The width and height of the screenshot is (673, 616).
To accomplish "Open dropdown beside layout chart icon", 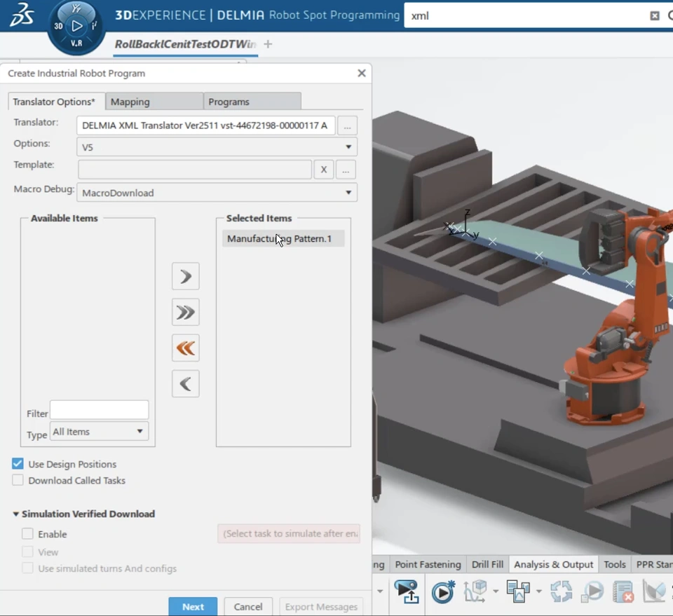I will (538, 591).
